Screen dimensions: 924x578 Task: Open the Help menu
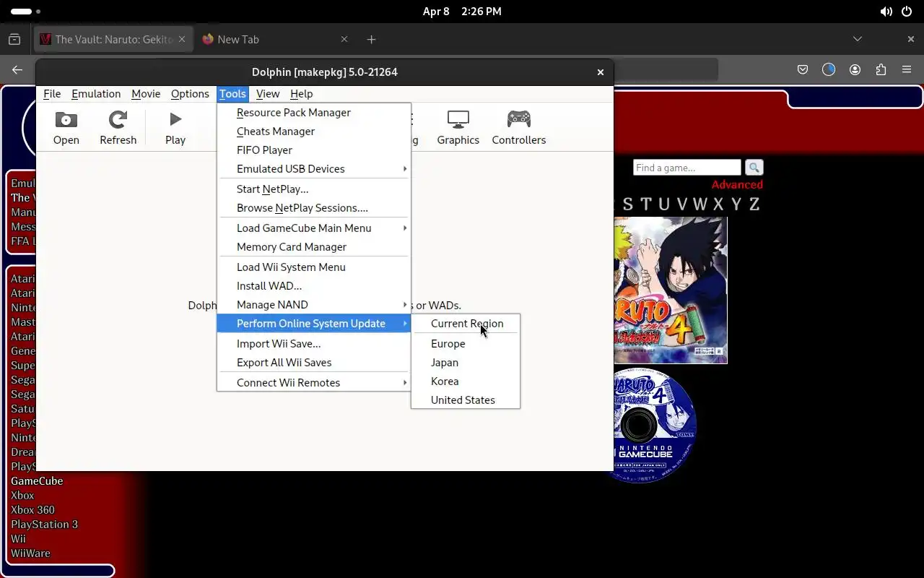pos(301,94)
